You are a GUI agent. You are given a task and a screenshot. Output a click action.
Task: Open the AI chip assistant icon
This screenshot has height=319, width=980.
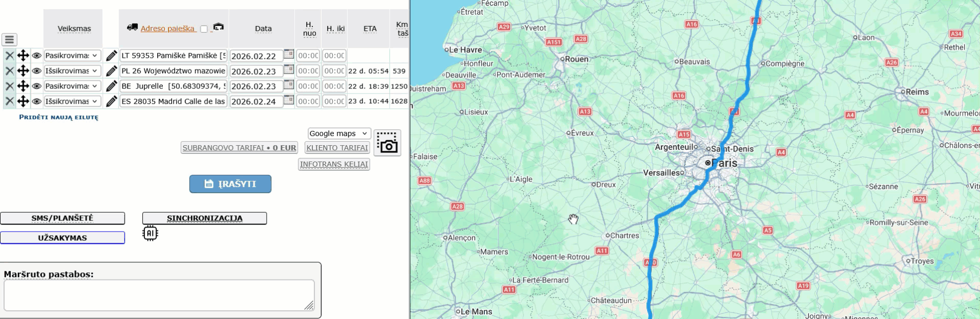pyautogui.click(x=150, y=233)
